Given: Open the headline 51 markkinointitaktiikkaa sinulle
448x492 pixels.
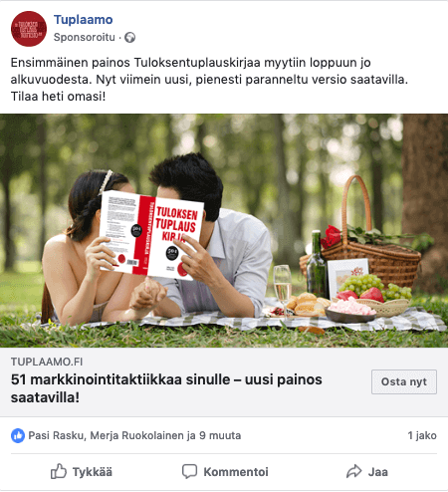Looking at the screenshot, I should pos(166,388).
